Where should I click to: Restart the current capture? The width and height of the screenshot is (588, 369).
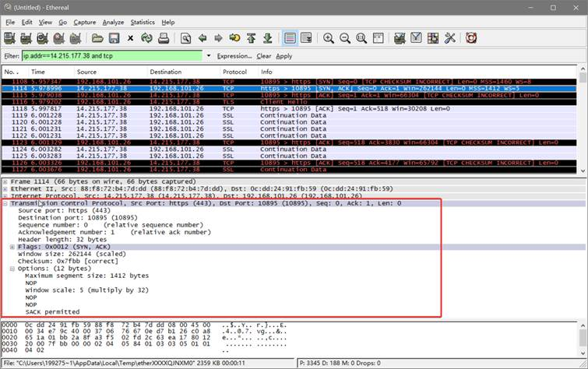coord(76,38)
